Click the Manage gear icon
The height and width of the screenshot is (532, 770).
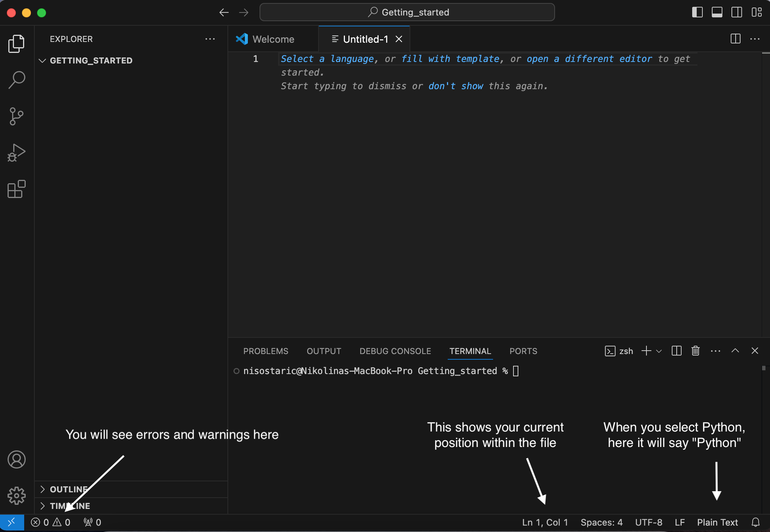click(x=17, y=495)
